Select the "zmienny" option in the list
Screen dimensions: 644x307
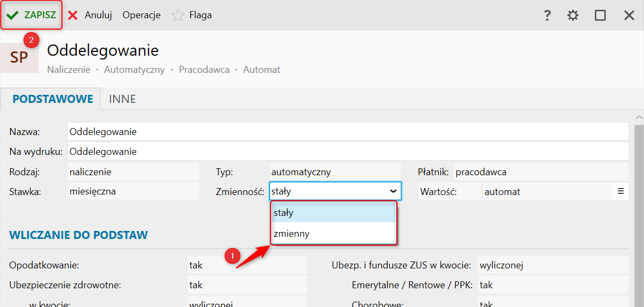(334, 234)
